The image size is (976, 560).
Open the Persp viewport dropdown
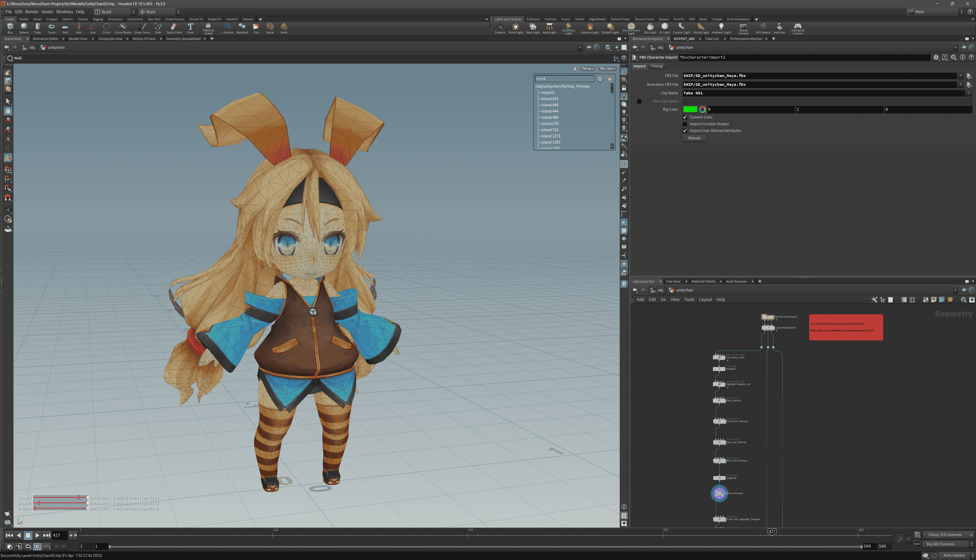[x=587, y=68]
